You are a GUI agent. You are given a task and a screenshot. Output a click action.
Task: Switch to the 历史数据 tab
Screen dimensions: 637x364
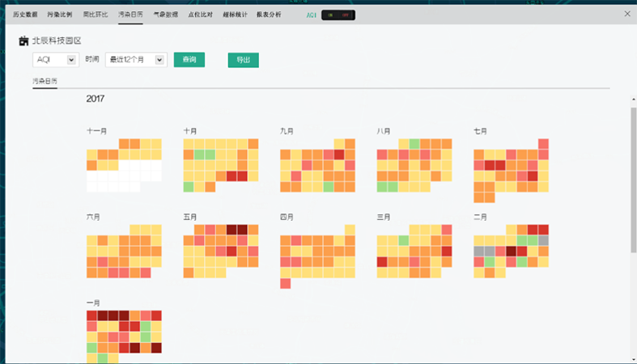(25, 15)
